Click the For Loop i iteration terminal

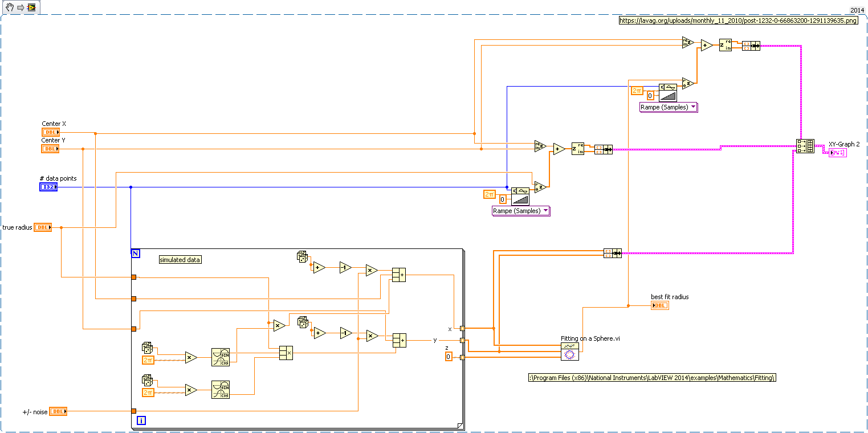coord(141,420)
